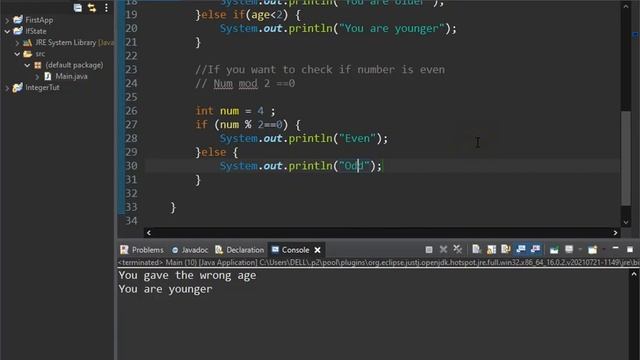Open the Display Selected Console dropdown arrow
This screenshot has width=640, height=360.
click(x=580, y=249)
